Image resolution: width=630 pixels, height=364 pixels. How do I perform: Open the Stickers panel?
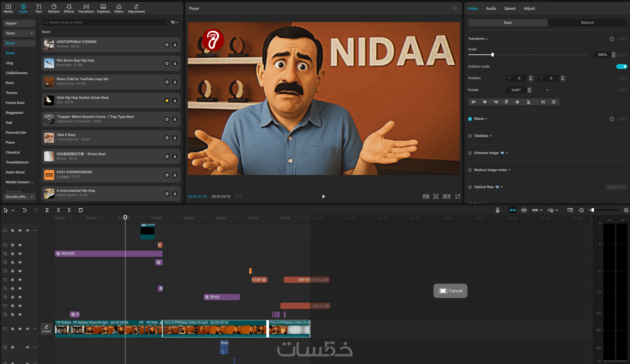tap(53, 8)
